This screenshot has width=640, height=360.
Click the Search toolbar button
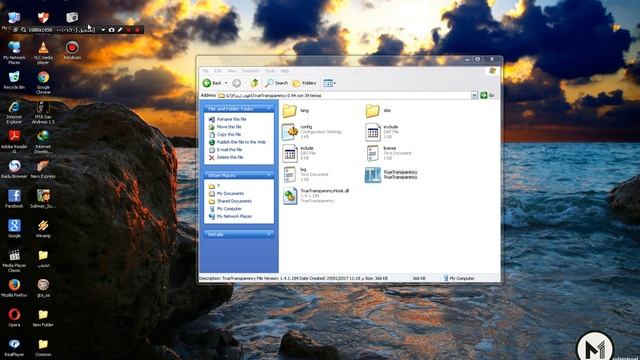point(276,83)
